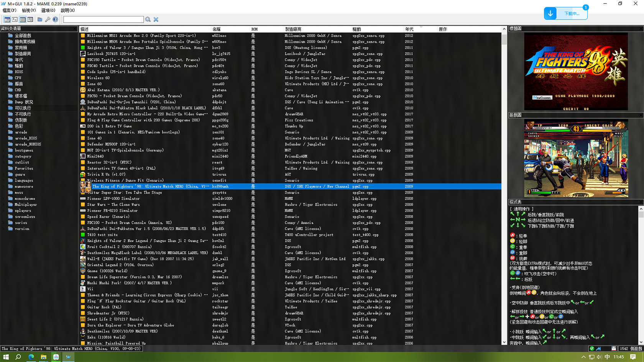Select the Deathsmiles MegaBlack Label row
The image size is (644, 362).
point(290,253)
